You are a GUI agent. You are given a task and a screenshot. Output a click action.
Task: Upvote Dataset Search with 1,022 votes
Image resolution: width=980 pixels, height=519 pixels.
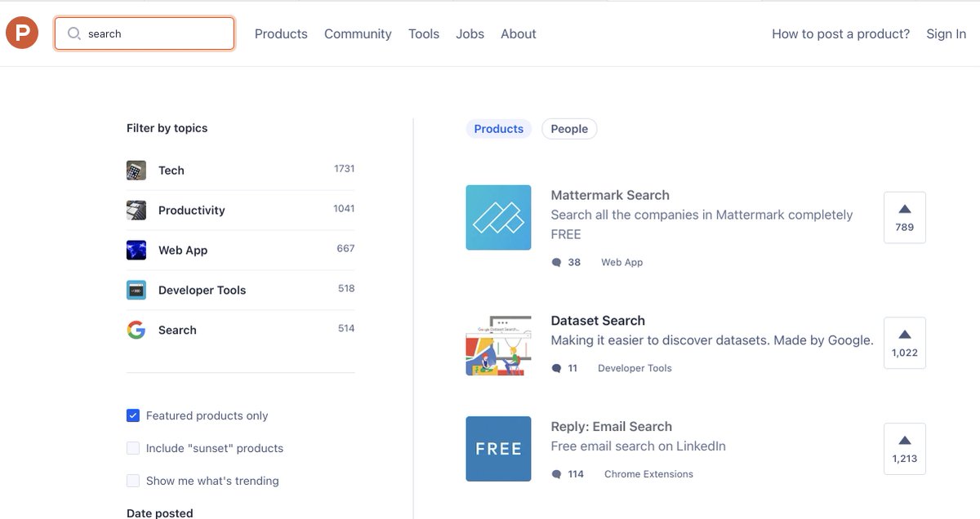[x=905, y=343]
